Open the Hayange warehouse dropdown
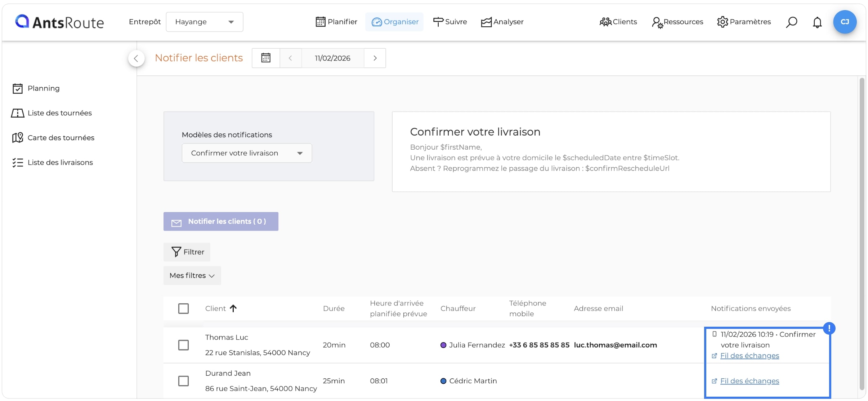 [204, 22]
